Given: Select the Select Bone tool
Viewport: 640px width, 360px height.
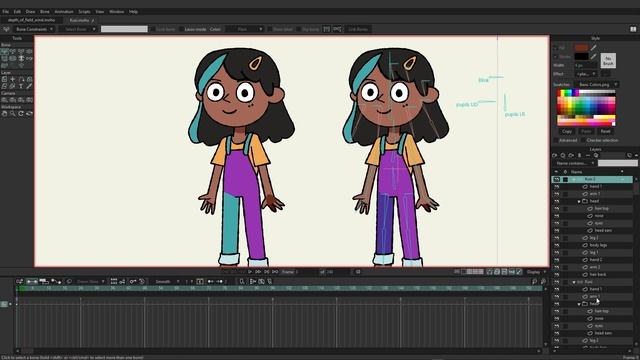Looking at the screenshot, I should click(x=4, y=52).
